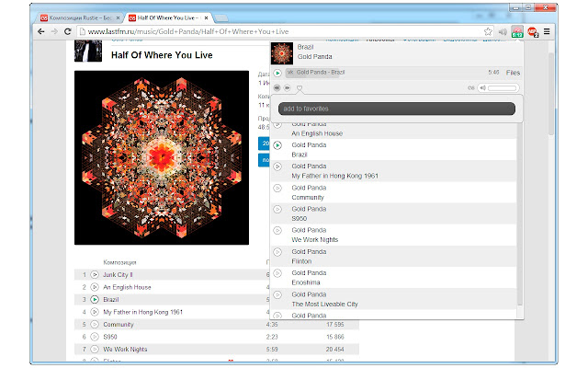Play My Father in Hong Kong 1961 in popup
Image resolution: width=588 pixels, height=368 pixels.
point(277,167)
